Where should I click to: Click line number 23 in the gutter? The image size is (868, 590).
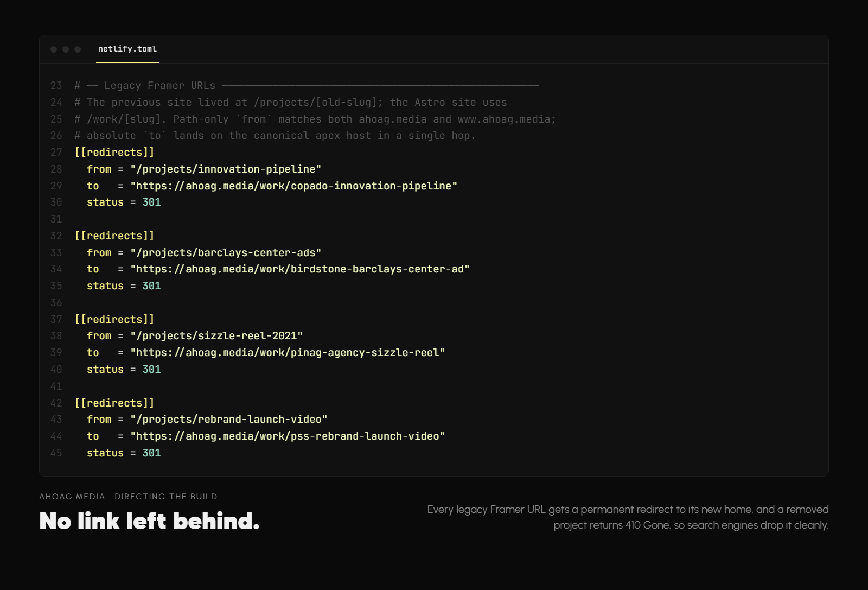56,86
